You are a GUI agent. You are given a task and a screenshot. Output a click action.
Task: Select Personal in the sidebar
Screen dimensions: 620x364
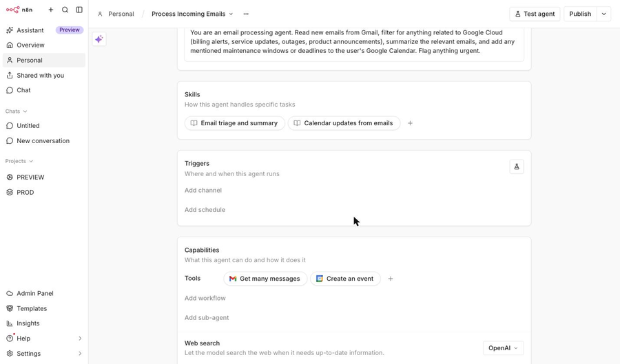(x=44, y=60)
